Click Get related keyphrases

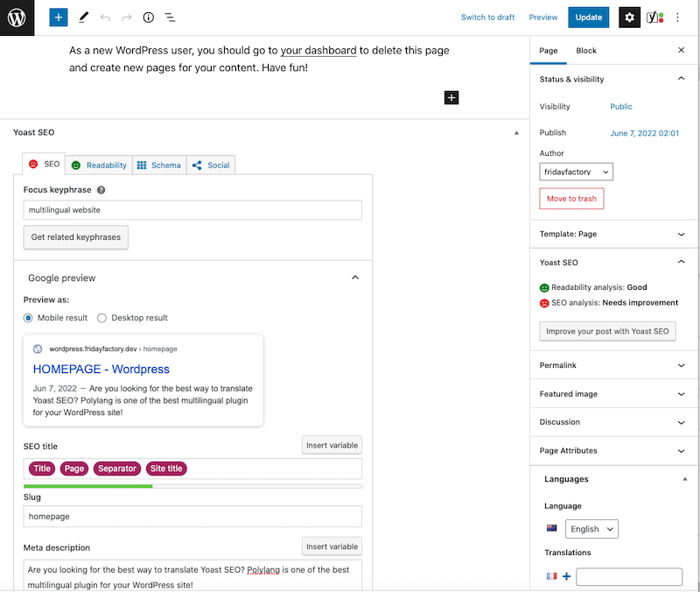[76, 237]
